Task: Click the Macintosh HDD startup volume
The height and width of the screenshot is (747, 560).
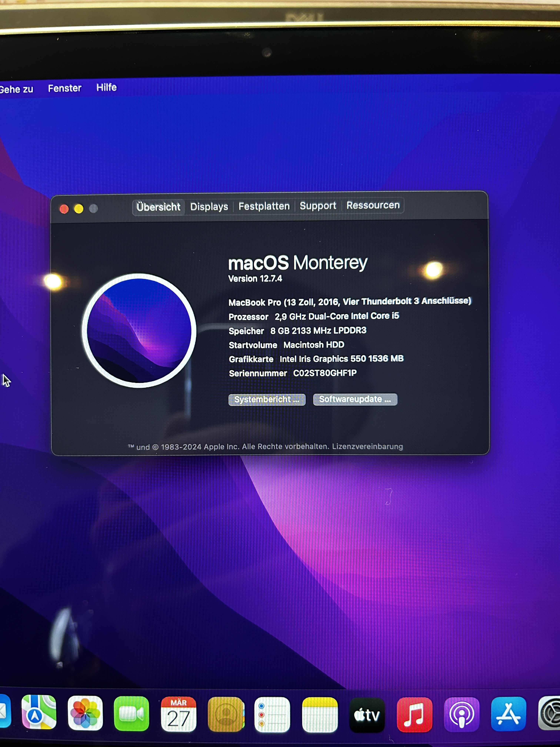Action: pos(314,345)
